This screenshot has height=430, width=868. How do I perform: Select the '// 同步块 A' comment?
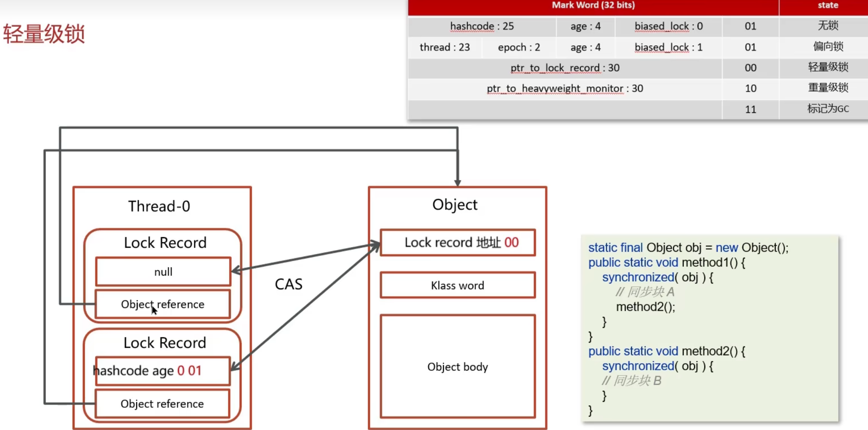pos(645,292)
